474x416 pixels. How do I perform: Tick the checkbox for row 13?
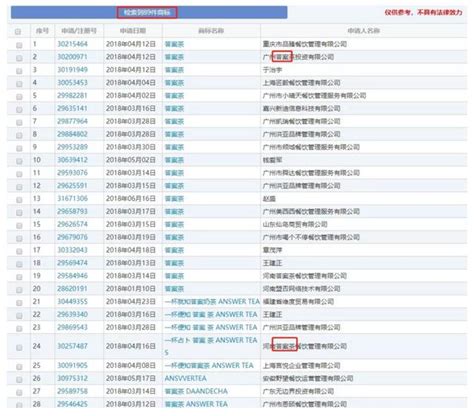[19, 200]
